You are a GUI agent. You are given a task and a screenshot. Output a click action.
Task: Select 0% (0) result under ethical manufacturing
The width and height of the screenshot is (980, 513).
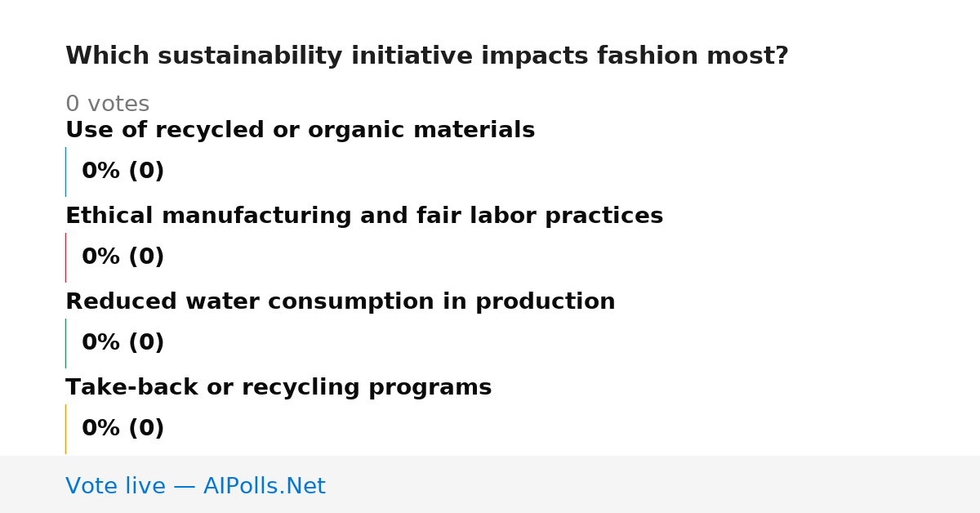122,257
